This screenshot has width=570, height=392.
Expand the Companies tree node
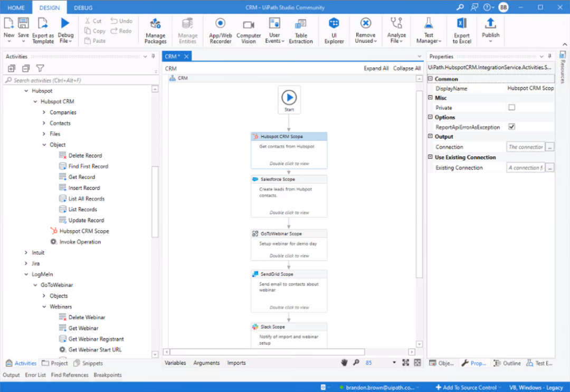[44, 112]
